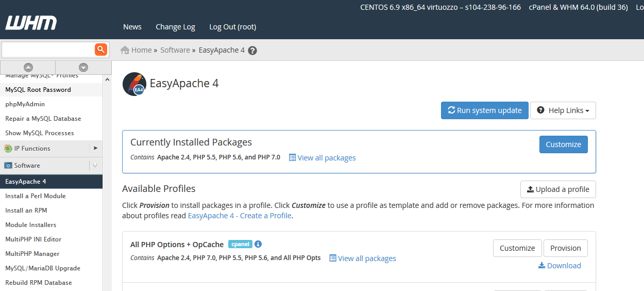Click the Home breadcrumb text
Viewport: 644px width, 291px height.
141,50
